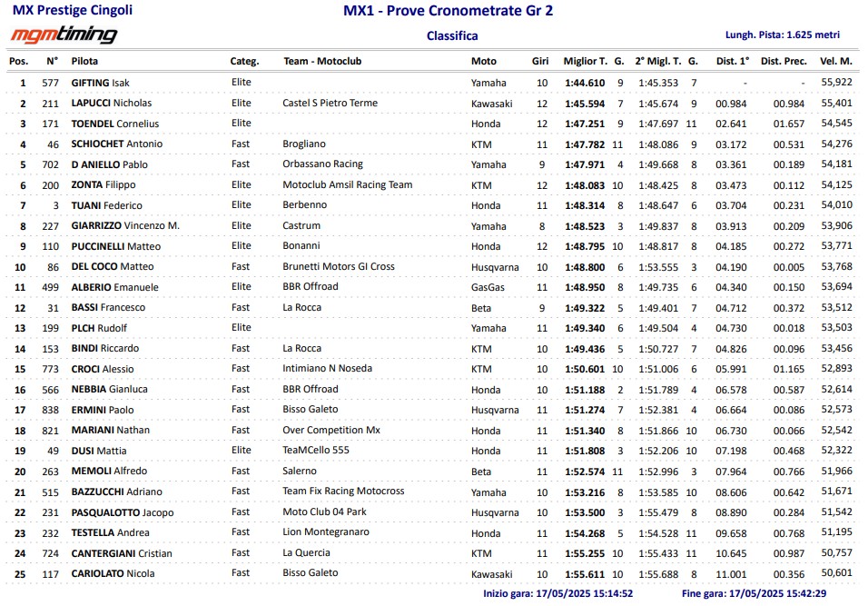868x606 pixels.
Task: Click the 'MX1 - Prove Cronometrate Gr 2' heading
Action: pyautogui.click(x=448, y=11)
